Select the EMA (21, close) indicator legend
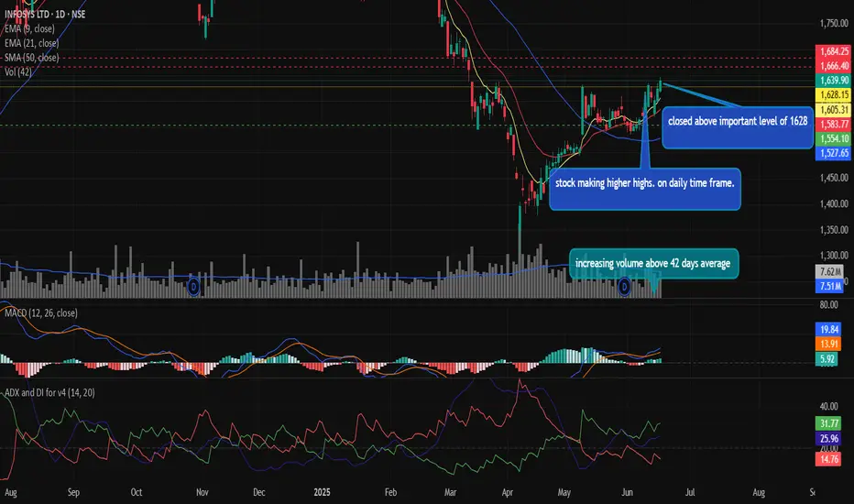The image size is (854, 504). point(31,43)
